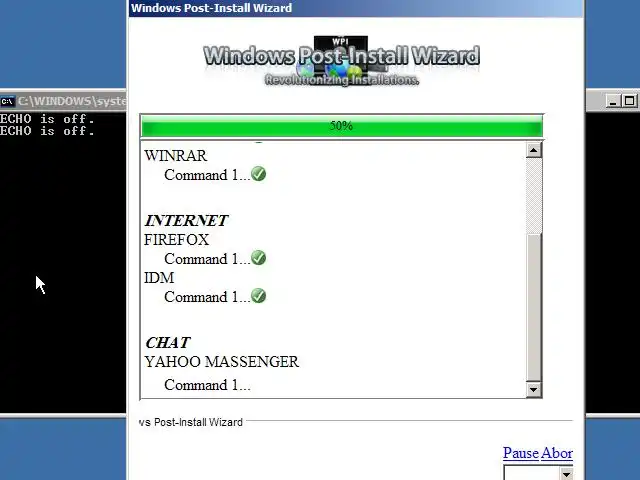Abort the installation via Abor link

pos(557,453)
